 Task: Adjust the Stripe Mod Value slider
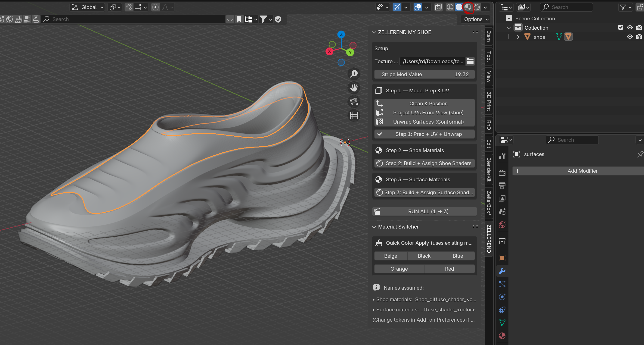424,74
